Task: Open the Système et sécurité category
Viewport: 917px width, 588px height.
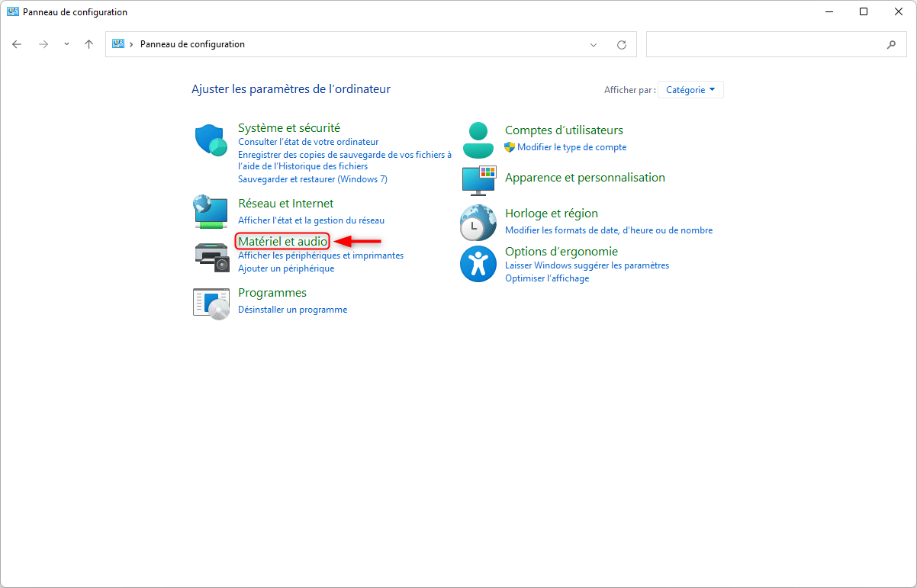Action: pos(289,128)
